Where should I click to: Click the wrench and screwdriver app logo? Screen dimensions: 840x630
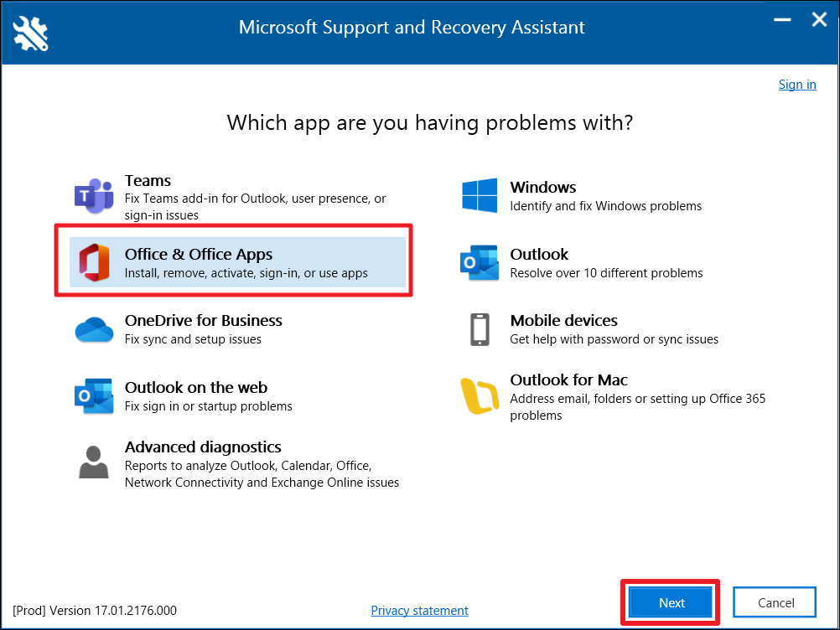[31, 32]
